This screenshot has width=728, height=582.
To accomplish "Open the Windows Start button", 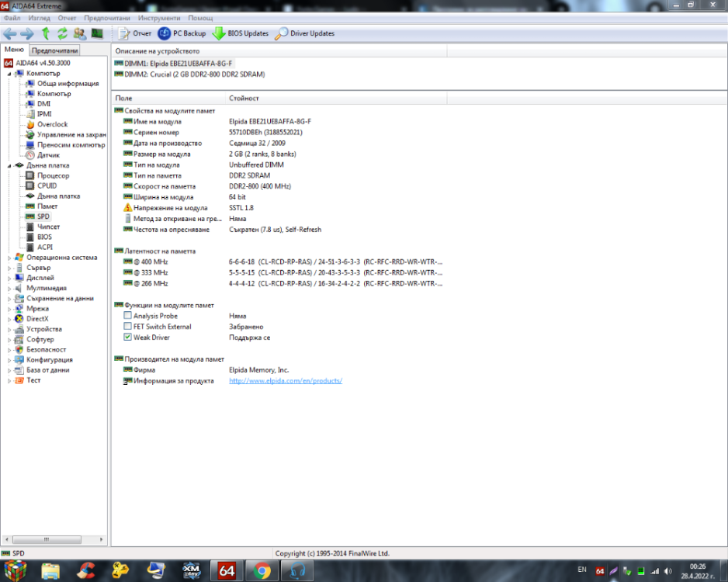I will pos(16,570).
